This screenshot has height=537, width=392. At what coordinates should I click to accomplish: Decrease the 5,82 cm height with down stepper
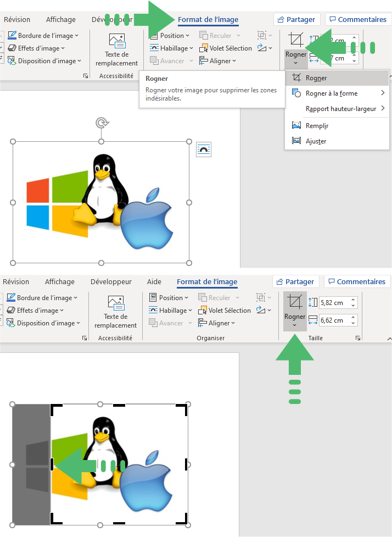pos(353,306)
